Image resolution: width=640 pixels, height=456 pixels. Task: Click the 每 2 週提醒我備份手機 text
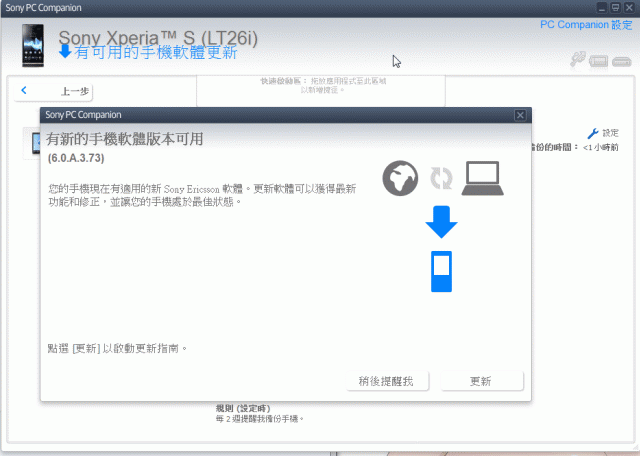tap(260, 419)
